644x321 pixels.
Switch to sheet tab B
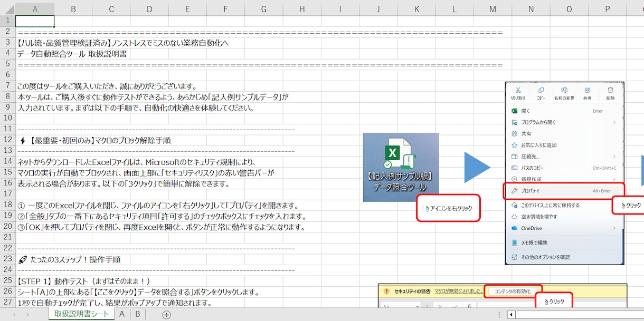[138, 314]
